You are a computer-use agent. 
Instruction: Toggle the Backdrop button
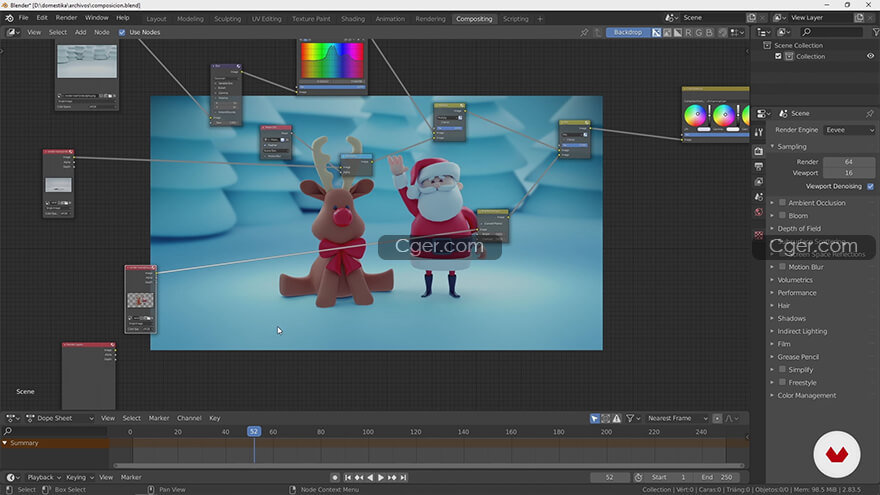coord(627,33)
